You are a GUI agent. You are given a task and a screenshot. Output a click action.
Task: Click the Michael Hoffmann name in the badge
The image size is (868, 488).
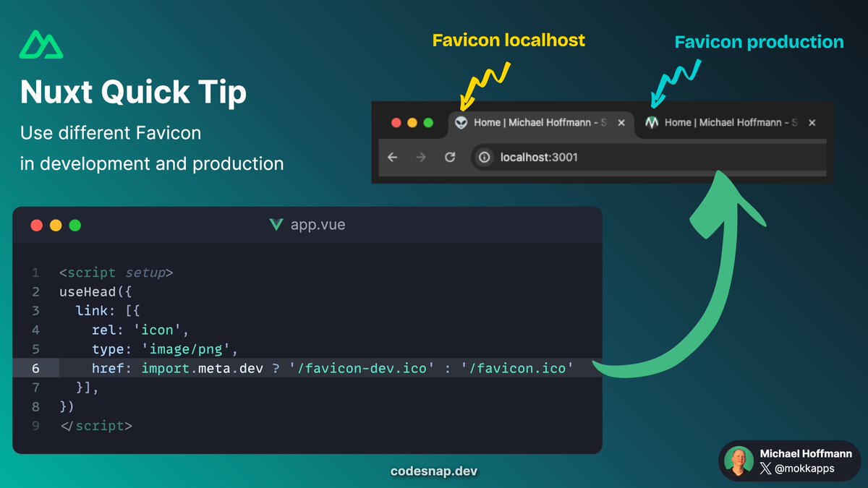806,453
